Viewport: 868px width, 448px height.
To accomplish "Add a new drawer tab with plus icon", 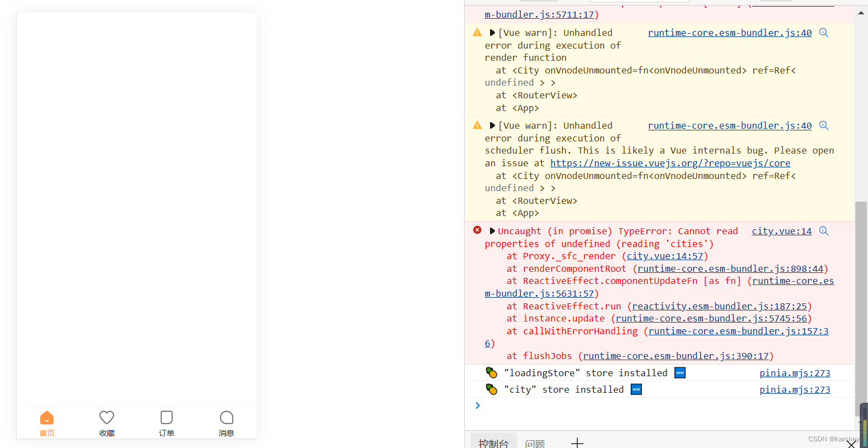I will pos(577,443).
